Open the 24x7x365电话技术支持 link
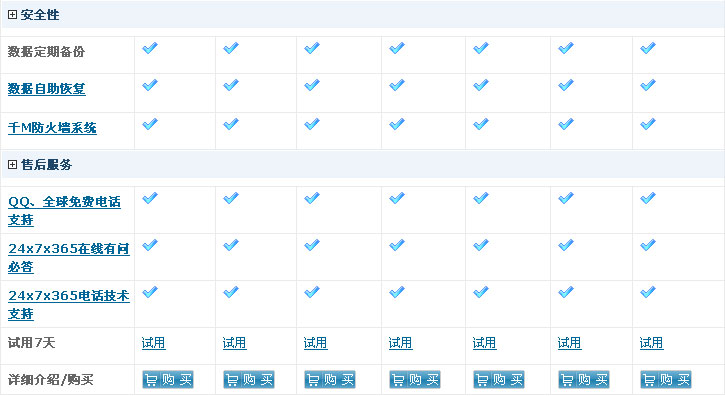This screenshot has height=396, width=725. 68,304
